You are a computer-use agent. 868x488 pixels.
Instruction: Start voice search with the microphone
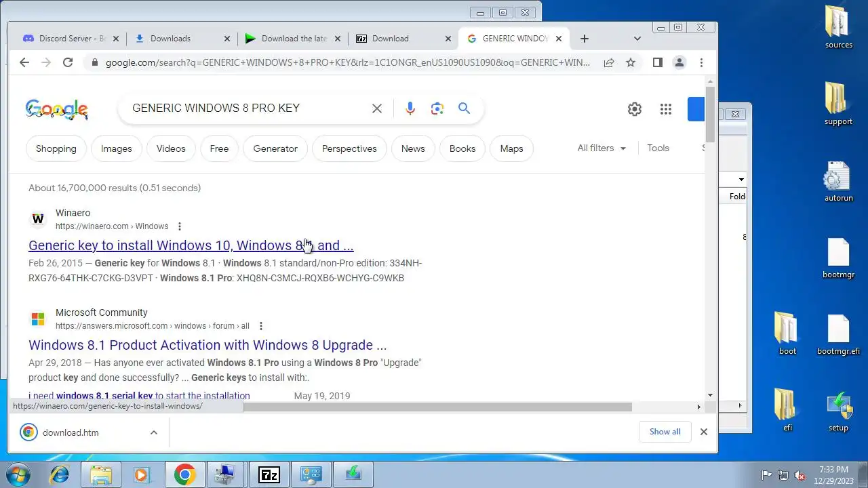click(x=410, y=108)
